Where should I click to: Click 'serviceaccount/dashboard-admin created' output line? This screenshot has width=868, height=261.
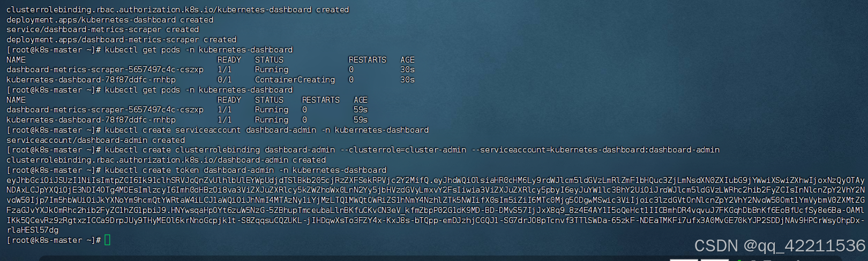pos(95,140)
